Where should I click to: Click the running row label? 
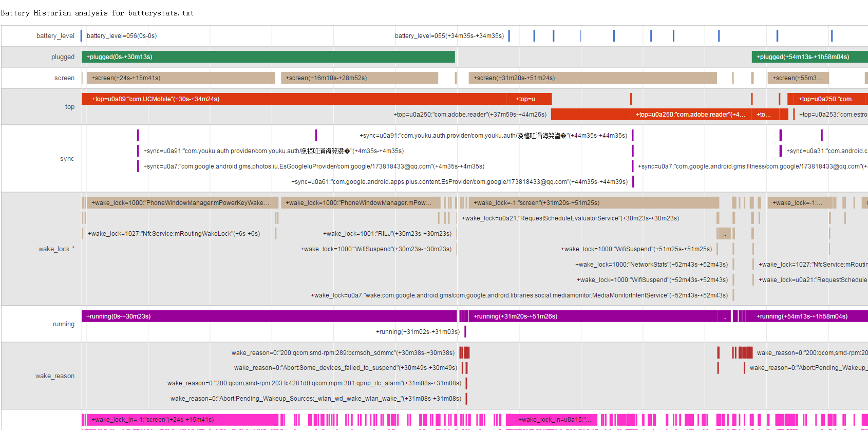click(x=63, y=324)
